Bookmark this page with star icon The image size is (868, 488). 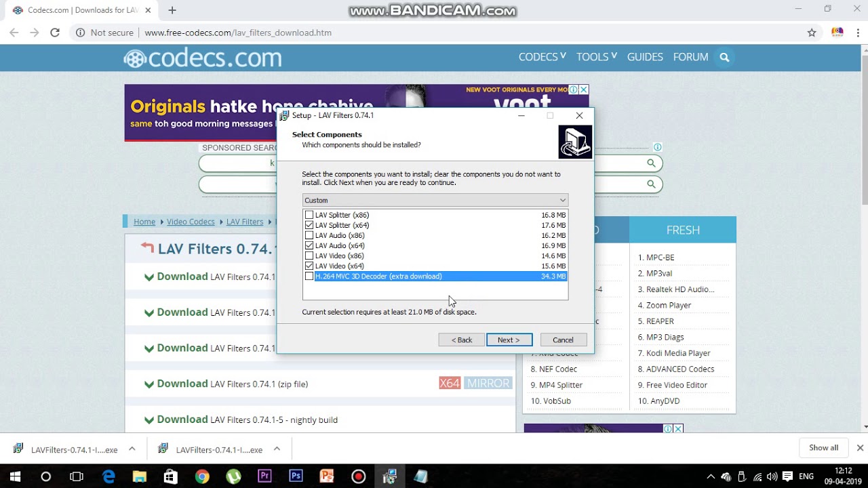812,33
